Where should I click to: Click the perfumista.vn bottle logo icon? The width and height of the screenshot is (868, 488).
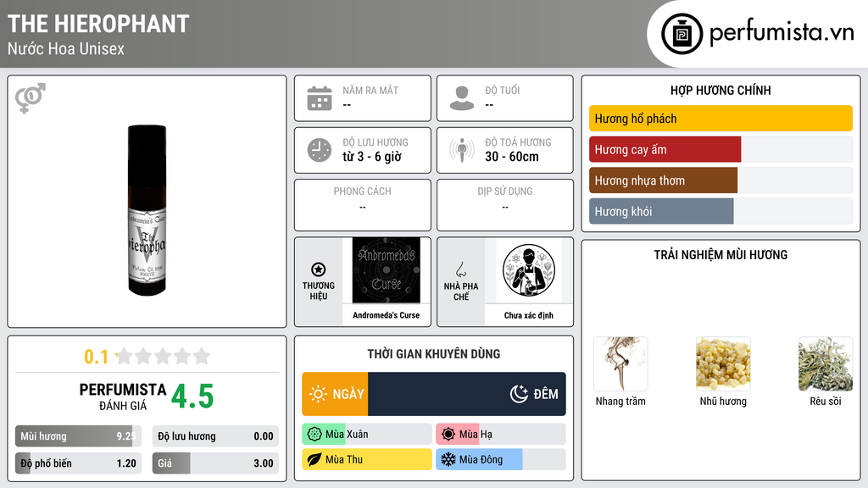682,34
